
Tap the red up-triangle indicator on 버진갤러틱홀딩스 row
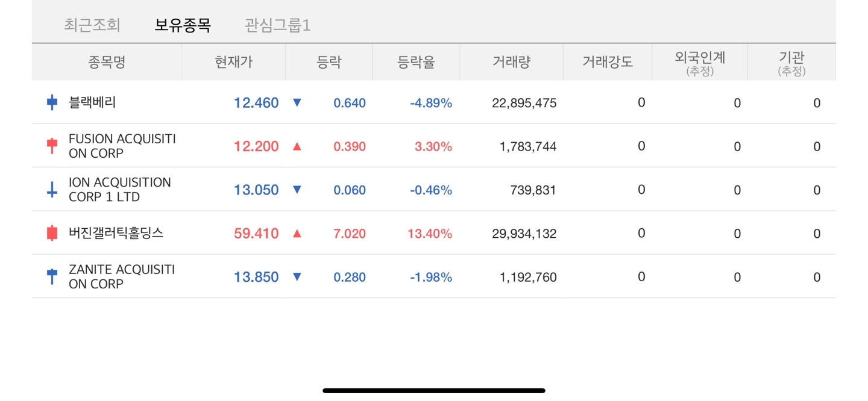coord(297,233)
